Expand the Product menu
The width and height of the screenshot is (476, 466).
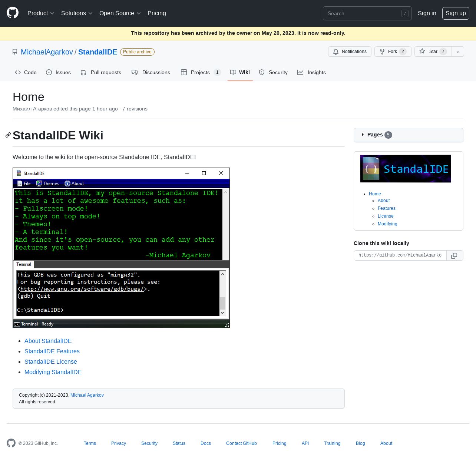tap(41, 13)
